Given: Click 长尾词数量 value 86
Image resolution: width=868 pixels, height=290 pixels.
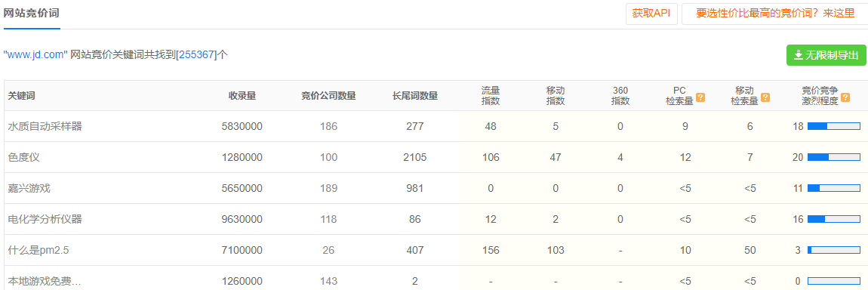Looking at the screenshot, I should click(x=414, y=219).
